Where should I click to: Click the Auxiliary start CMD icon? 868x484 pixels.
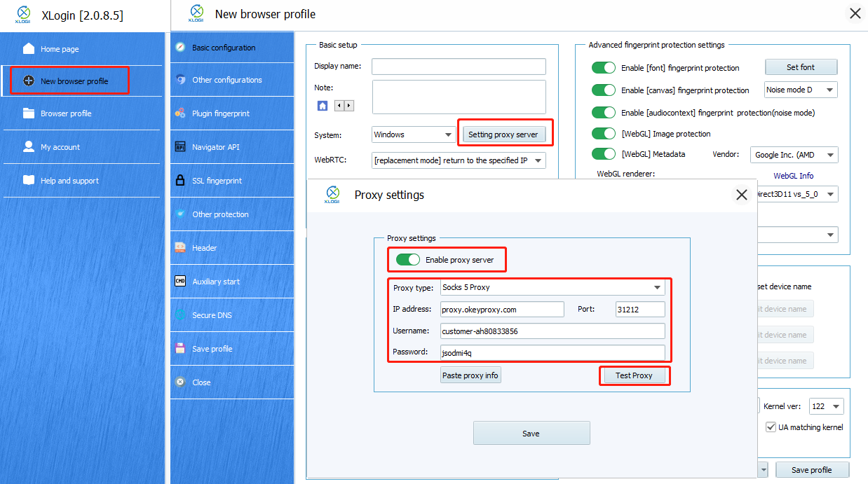pos(180,282)
